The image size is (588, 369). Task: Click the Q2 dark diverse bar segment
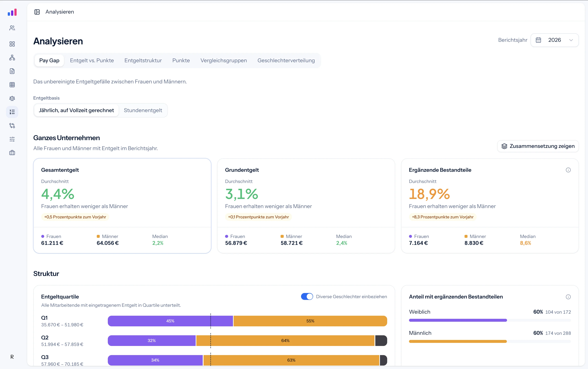point(381,341)
